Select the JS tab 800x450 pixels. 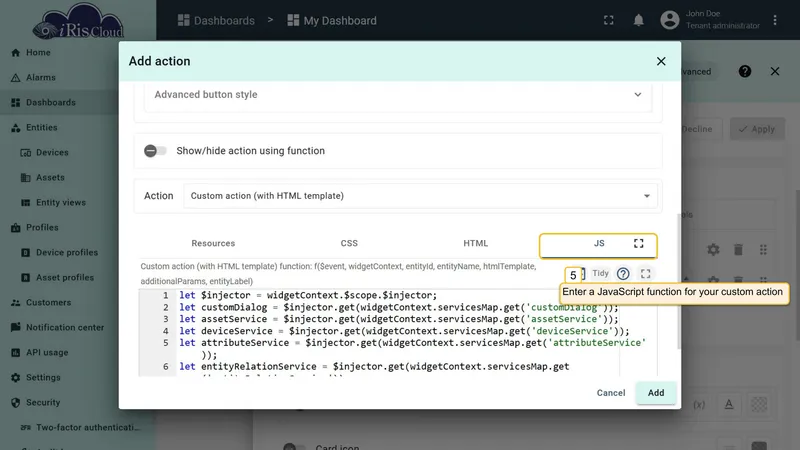coord(598,245)
